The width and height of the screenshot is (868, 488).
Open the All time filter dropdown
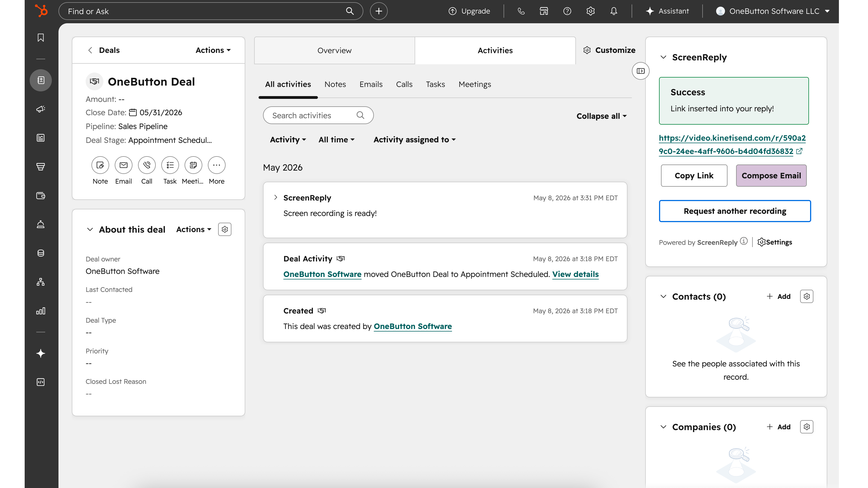(337, 139)
